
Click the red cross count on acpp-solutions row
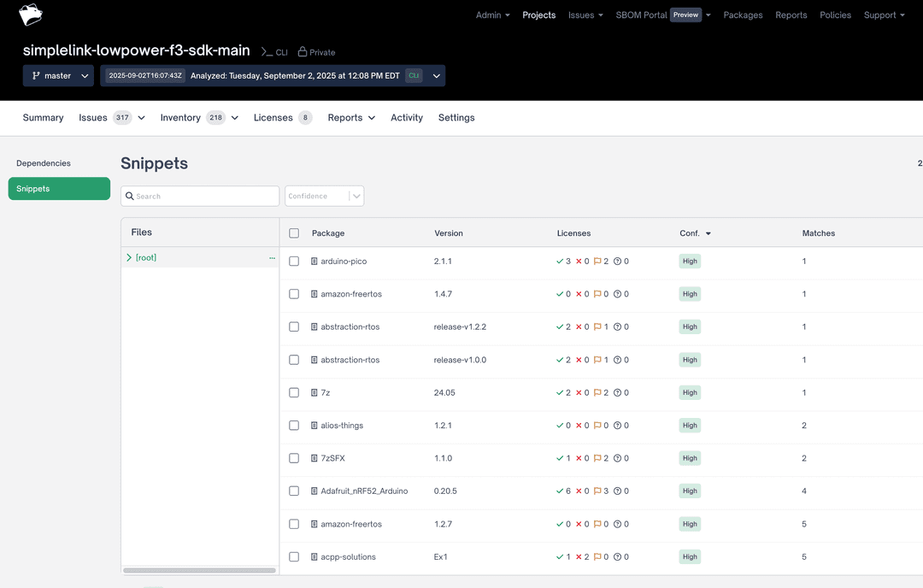click(581, 556)
